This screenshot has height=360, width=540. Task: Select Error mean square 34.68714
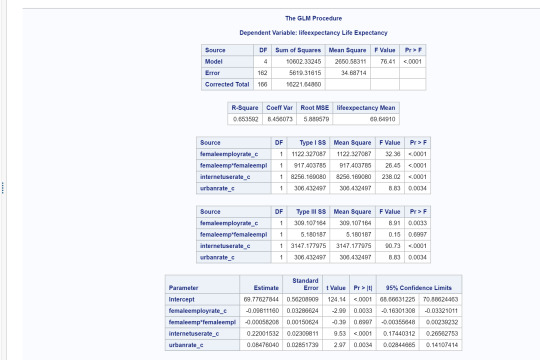click(x=353, y=73)
